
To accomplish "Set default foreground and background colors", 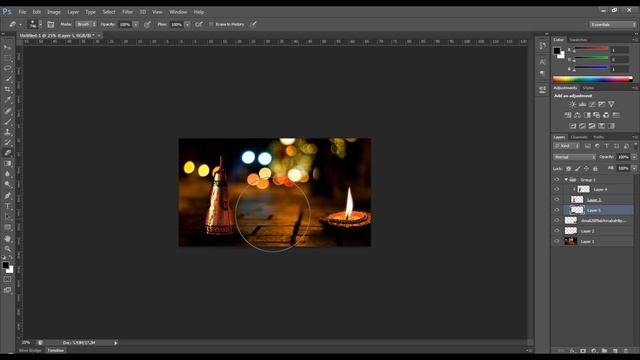I will point(4,258).
